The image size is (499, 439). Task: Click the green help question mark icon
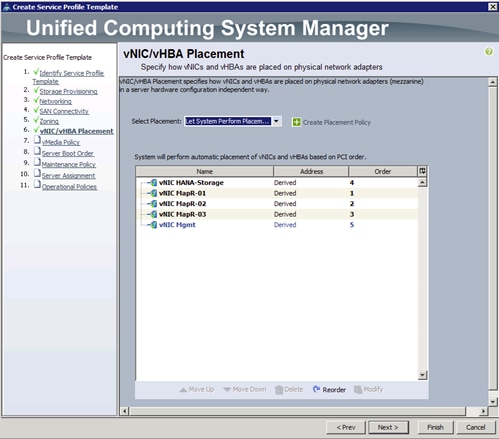coord(489,52)
